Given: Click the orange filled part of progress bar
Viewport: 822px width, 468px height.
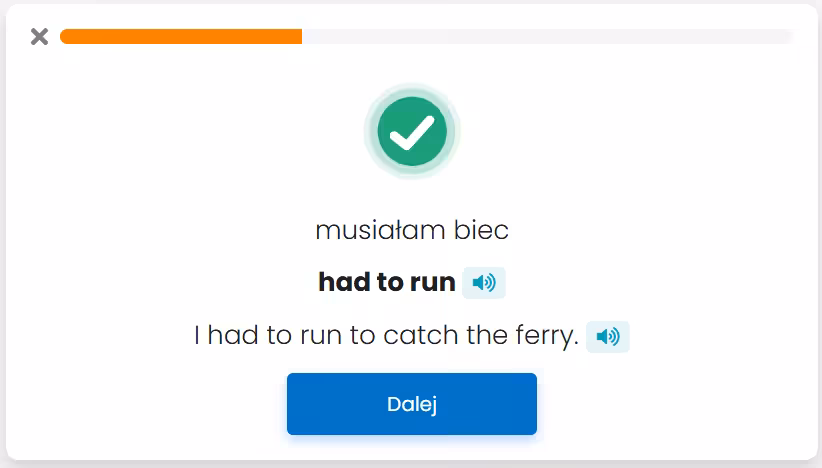Looking at the screenshot, I should (x=180, y=37).
